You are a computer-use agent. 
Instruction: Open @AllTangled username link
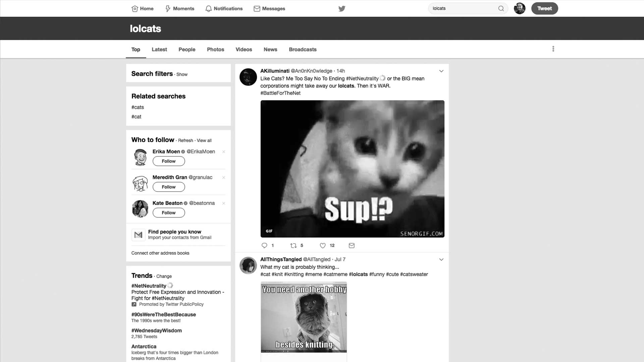317,259
